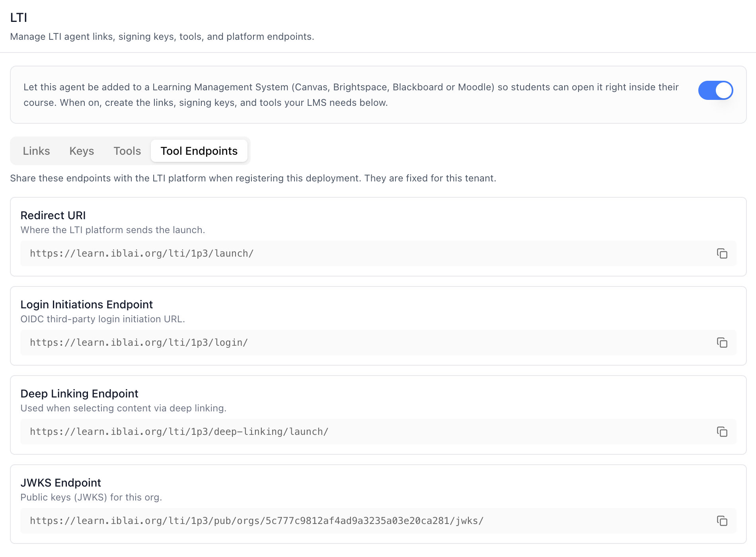
Task: Click the login URL https://learn.iblai.org/lti/1p3/login/
Action: coord(139,343)
